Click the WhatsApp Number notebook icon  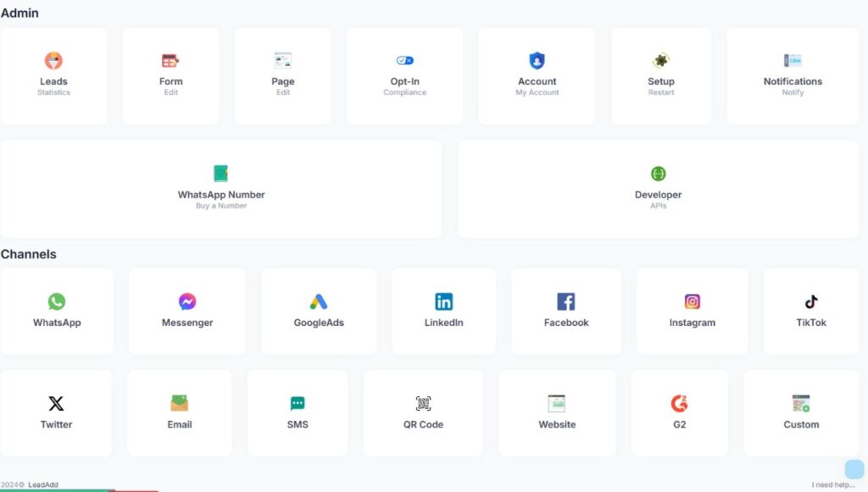(221, 174)
